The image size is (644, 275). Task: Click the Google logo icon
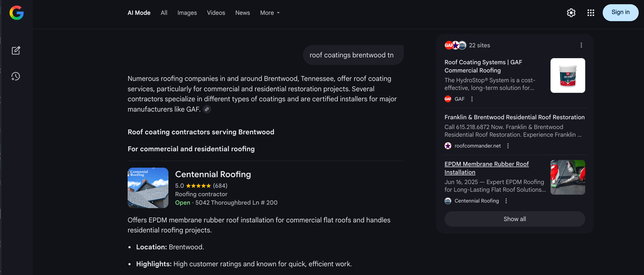click(x=16, y=13)
